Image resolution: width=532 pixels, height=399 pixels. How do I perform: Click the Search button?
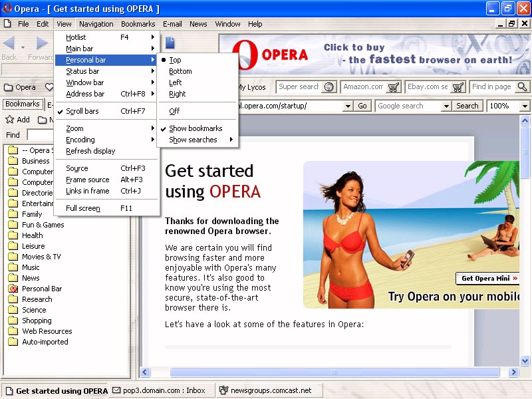(x=467, y=106)
